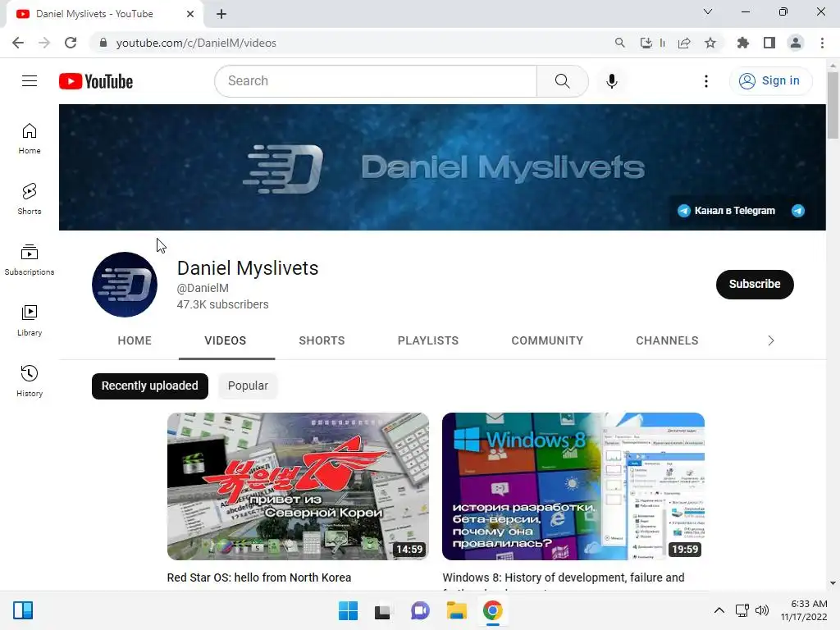The width and height of the screenshot is (840, 630).
Task: Open Shorts in the sidebar
Action: [30, 199]
